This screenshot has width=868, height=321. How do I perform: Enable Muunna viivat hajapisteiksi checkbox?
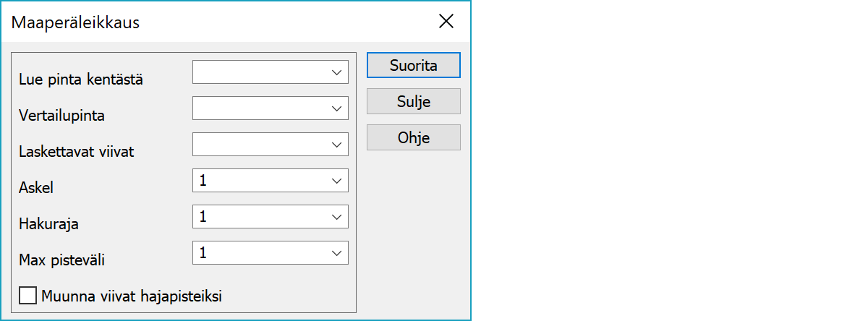click(28, 296)
